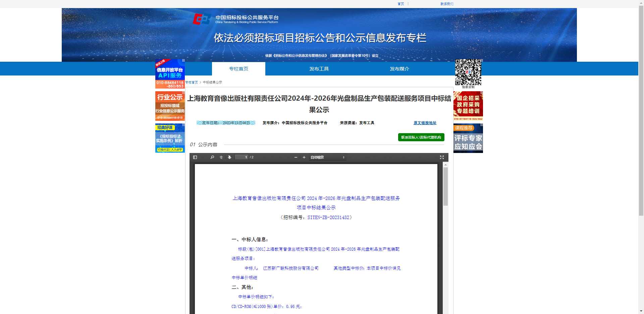This screenshot has width=644, height=314.
Task: Click 招标编号 SITEN-ZB-20231432 in PDF
Action: (x=316, y=217)
